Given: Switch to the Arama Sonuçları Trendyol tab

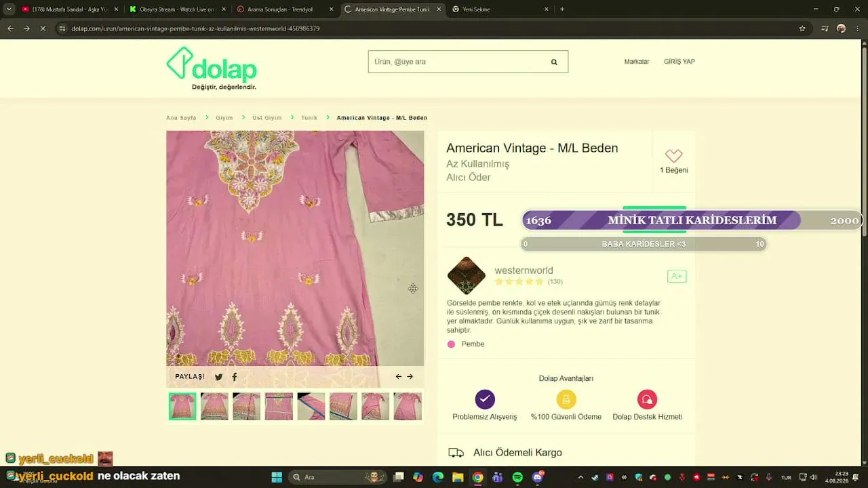Looking at the screenshot, I should pos(284,9).
